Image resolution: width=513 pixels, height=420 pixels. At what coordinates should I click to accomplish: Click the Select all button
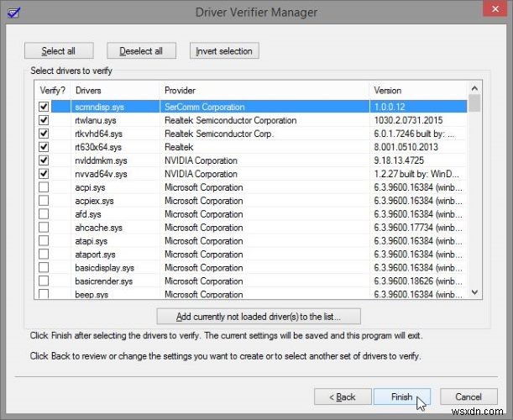coord(59,50)
